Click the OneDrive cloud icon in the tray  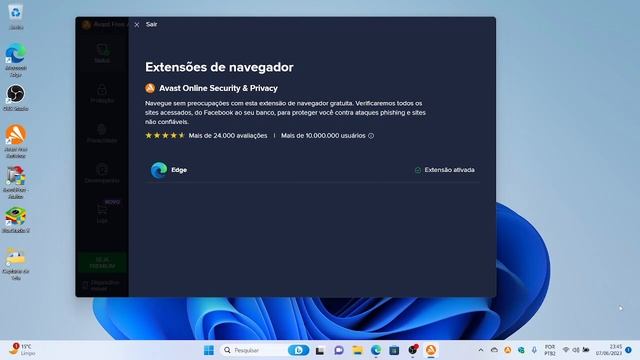(494, 350)
